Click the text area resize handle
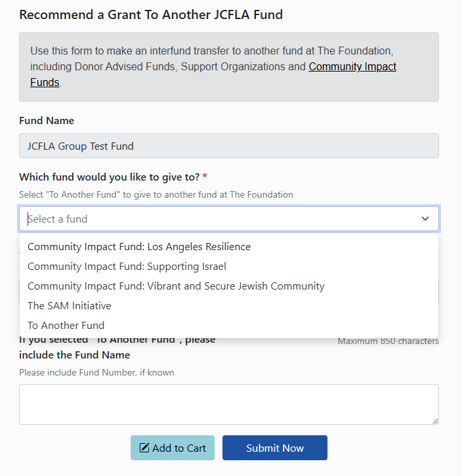The image size is (462, 476). [x=435, y=421]
